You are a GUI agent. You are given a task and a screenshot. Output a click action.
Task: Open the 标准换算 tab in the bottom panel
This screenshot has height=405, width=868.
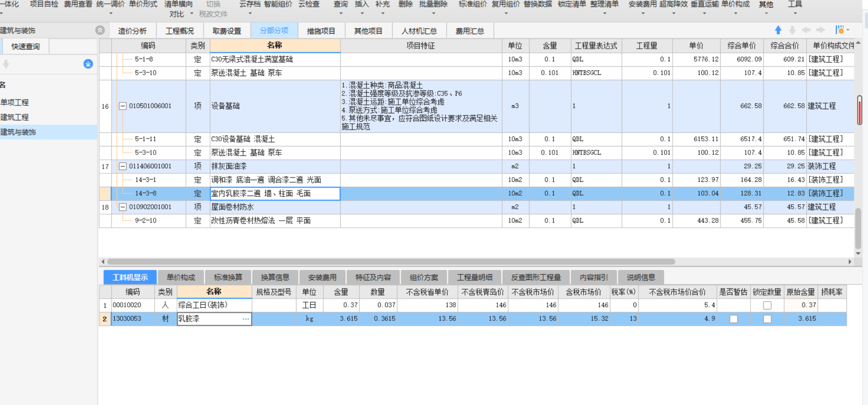coord(228,277)
